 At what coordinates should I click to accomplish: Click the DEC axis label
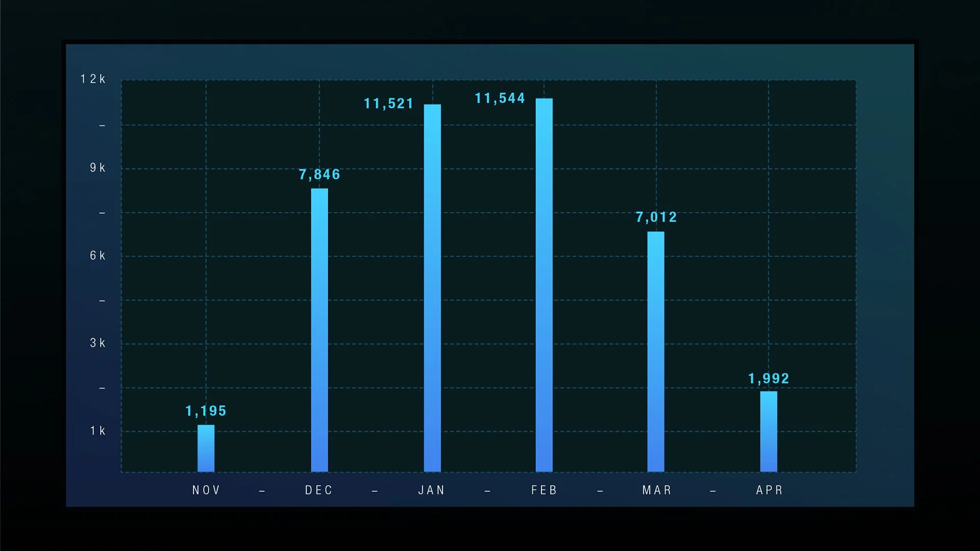319,490
